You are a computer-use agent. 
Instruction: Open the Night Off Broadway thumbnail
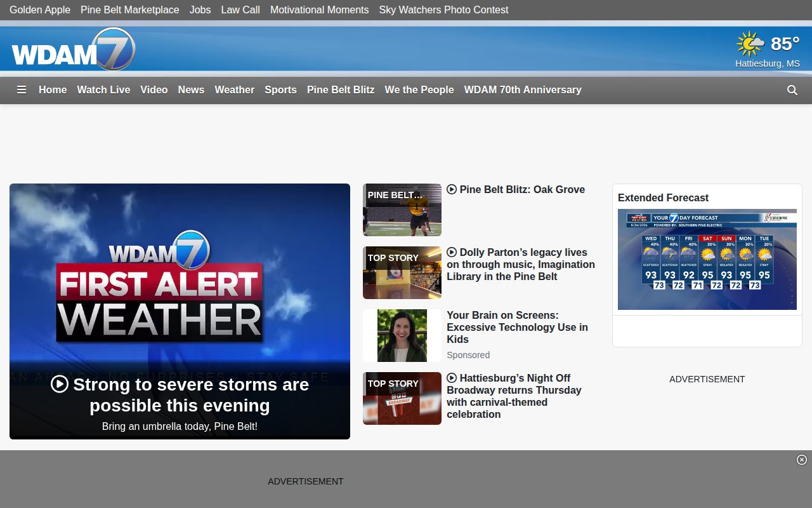pos(402,398)
